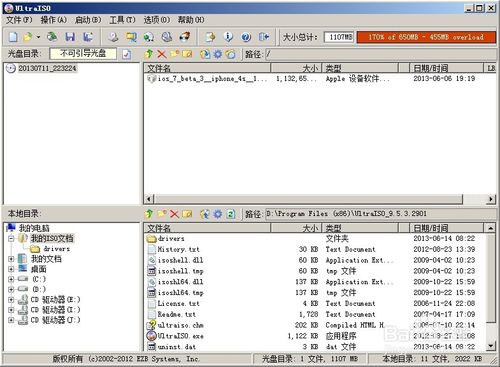Select the 20130711_223224 disc tree node

coord(47,68)
